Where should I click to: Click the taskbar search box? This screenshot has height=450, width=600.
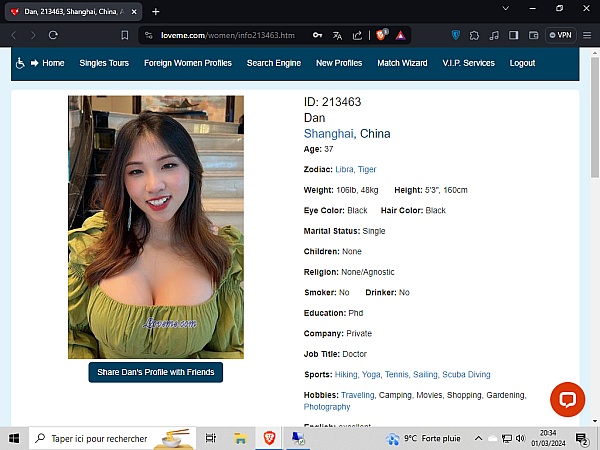click(x=112, y=438)
